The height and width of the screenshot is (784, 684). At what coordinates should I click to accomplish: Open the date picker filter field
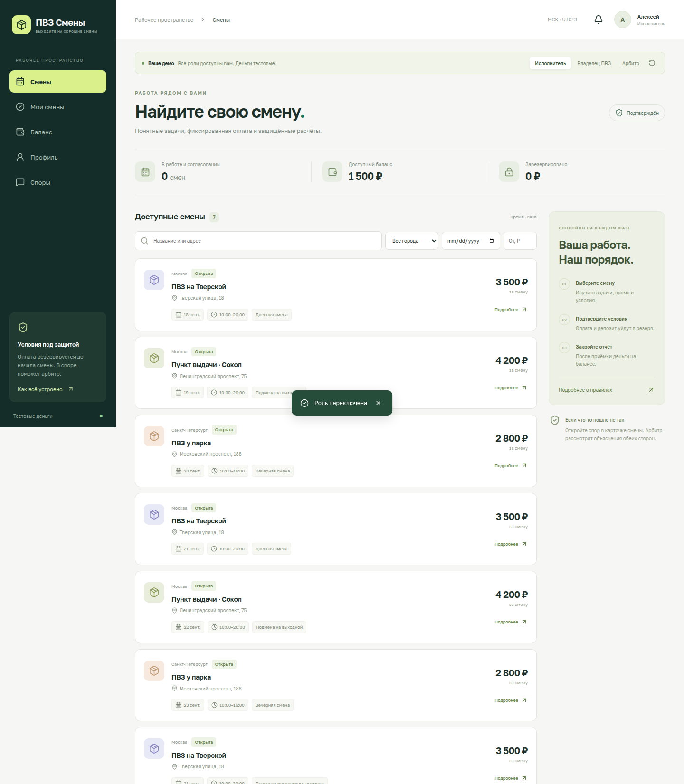471,241
